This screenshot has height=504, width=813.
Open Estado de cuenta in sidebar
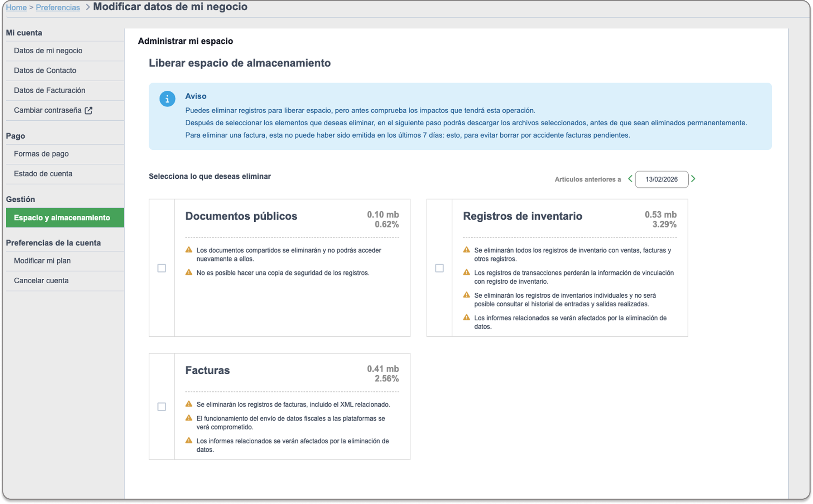(x=65, y=174)
